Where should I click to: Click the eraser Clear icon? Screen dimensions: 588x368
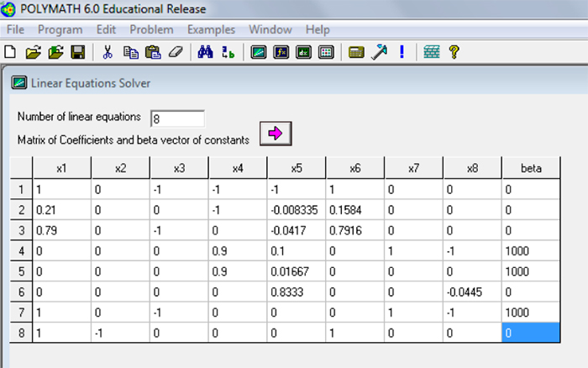point(175,52)
